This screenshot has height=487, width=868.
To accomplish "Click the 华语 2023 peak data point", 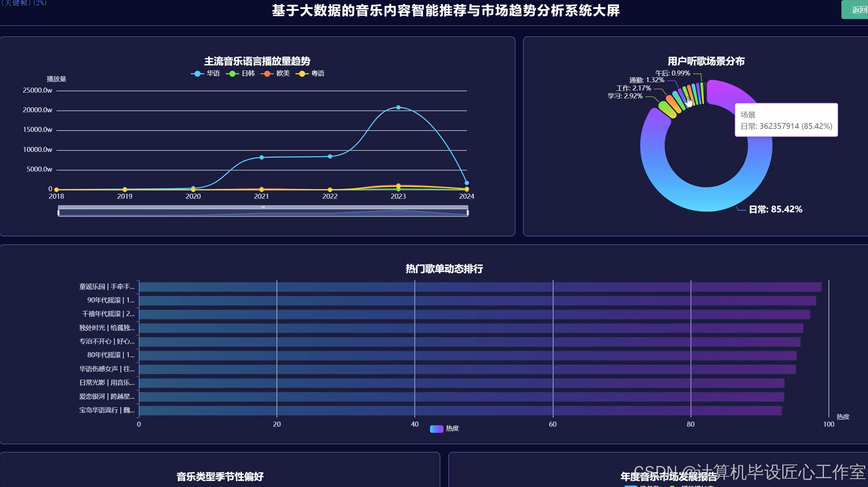I will click(x=398, y=107).
